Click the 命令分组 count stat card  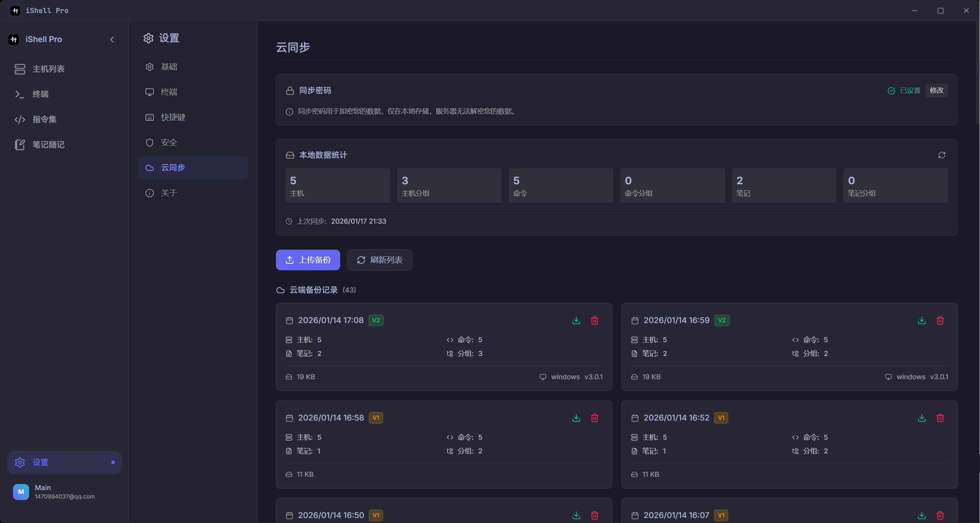pyautogui.click(x=672, y=185)
